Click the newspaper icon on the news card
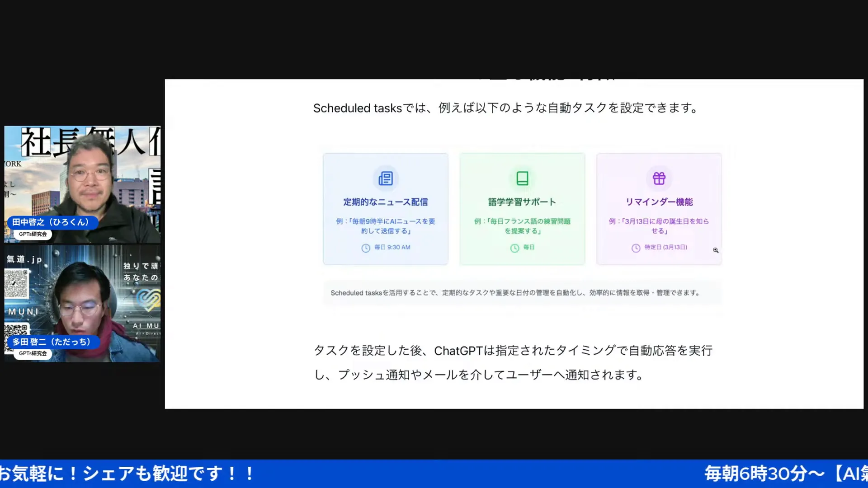The height and width of the screenshot is (488, 868). 386,178
